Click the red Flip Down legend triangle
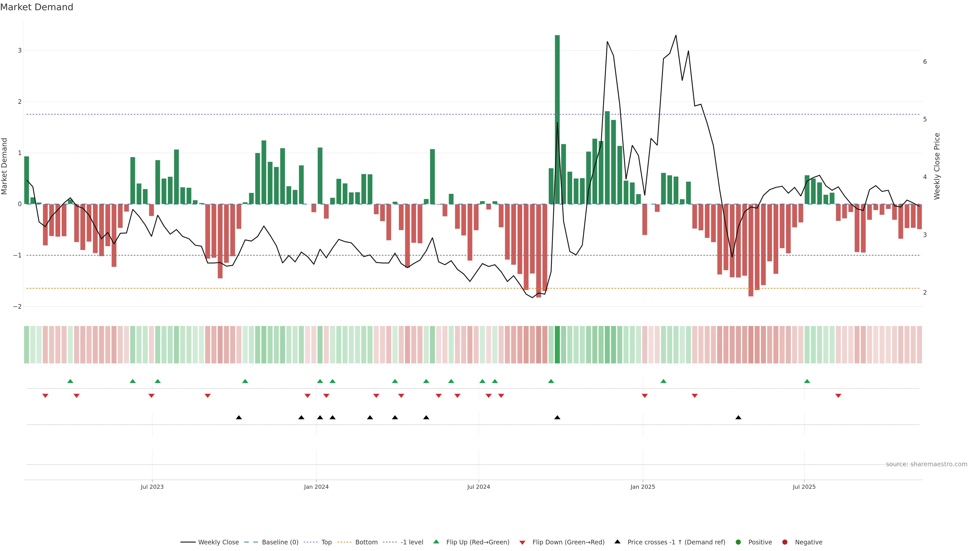 (x=522, y=542)
